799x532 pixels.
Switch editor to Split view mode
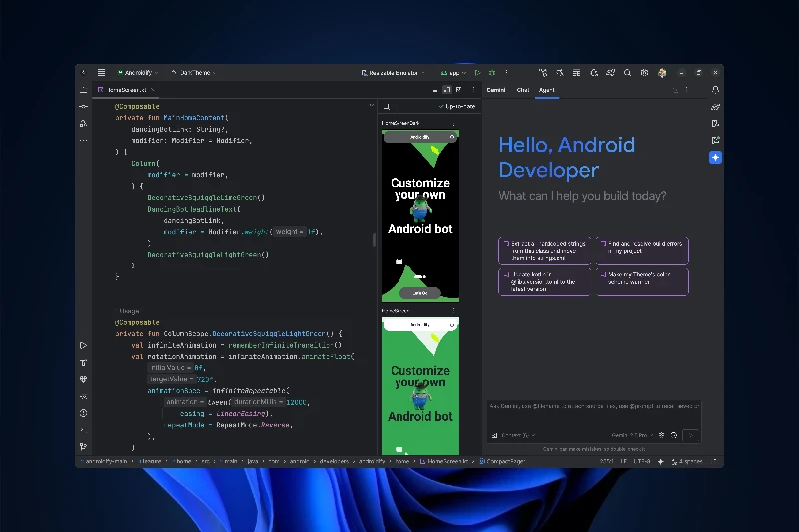[446, 90]
